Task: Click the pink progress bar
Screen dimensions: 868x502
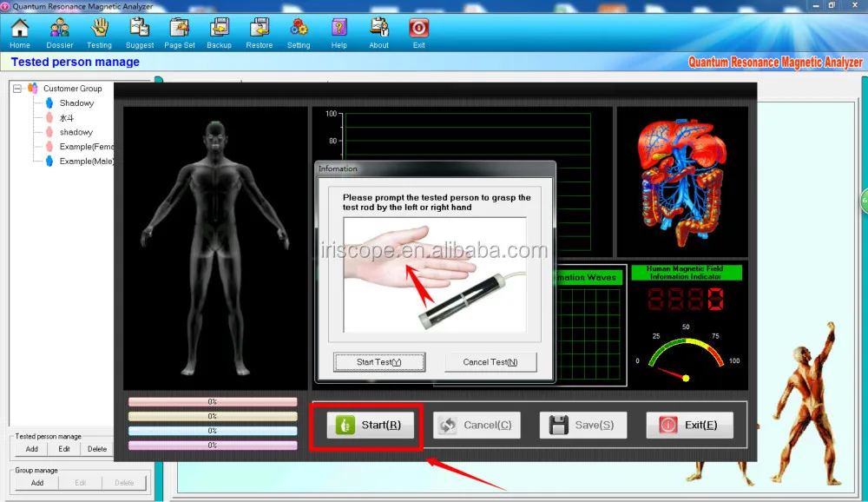Action: [213, 402]
